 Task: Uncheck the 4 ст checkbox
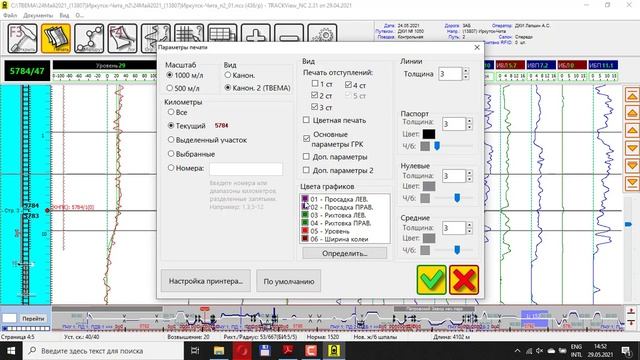pyautogui.click(x=348, y=84)
